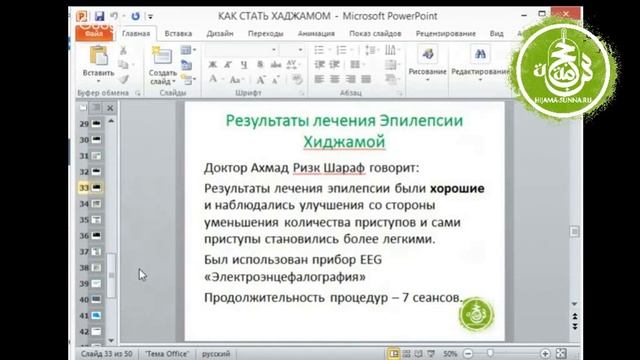
Task: Open the Буфер обмена dialog launcher
Action: point(138,93)
